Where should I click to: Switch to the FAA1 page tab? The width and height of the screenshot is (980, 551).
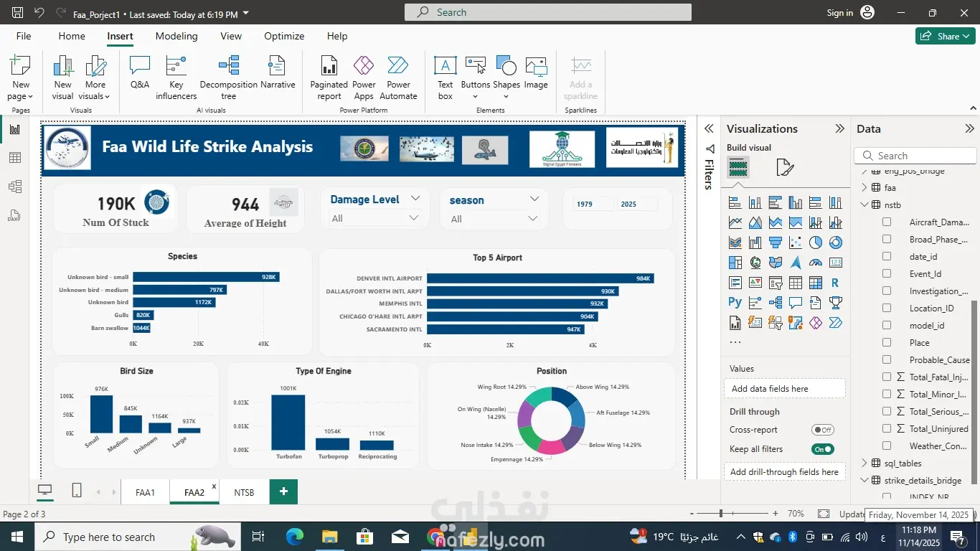145,492
